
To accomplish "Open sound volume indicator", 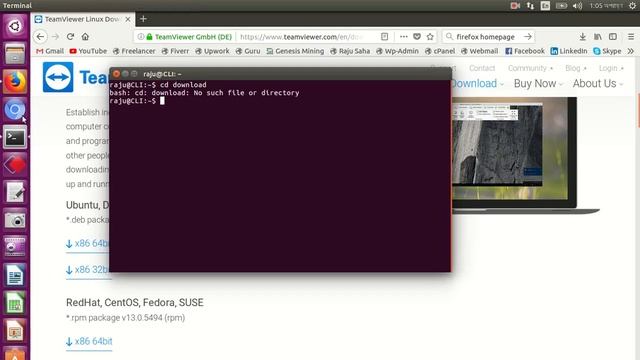I will tap(577, 6).
